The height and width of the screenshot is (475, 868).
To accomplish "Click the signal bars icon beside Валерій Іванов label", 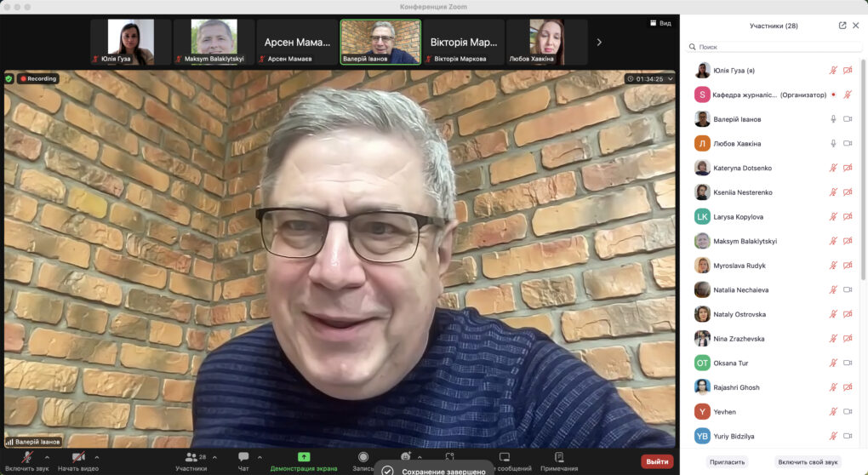I will 9,442.
